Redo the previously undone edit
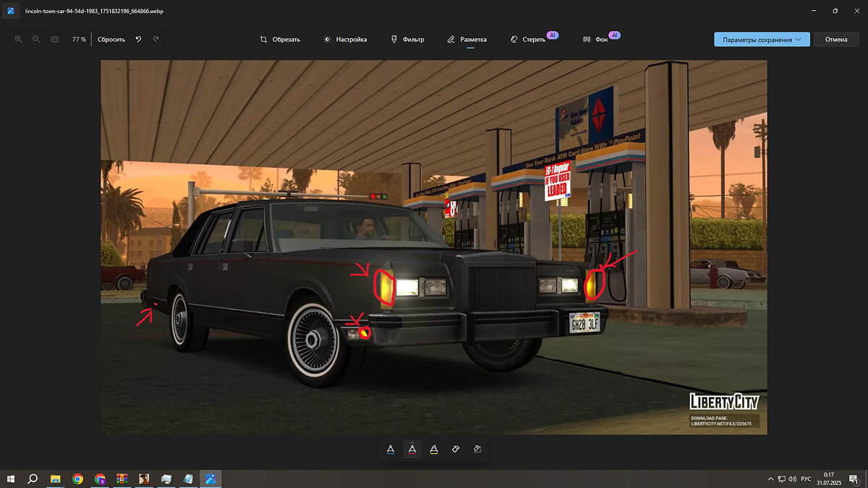The image size is (868, 488). 156,39
